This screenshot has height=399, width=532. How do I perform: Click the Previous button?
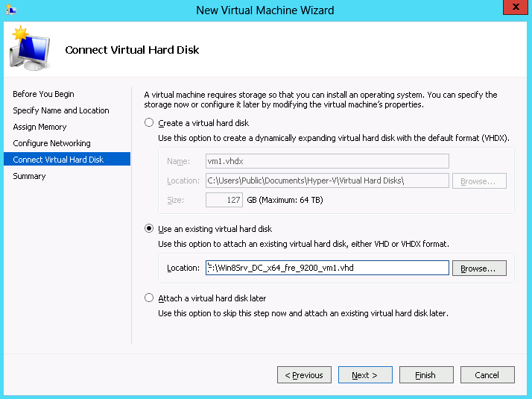pos(304,375)
